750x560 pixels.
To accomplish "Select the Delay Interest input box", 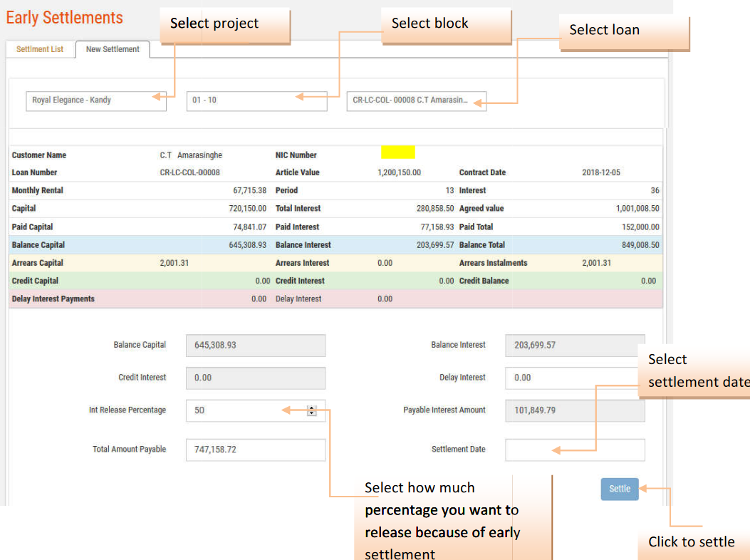I will tap(575, 378).
